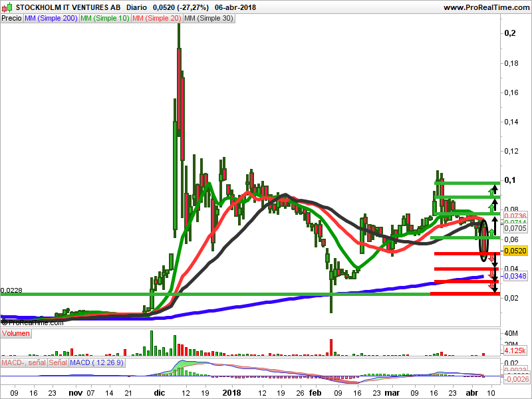Click the Volumen panel label
This screenshot has height=399, width=532.
click(15, 333)
